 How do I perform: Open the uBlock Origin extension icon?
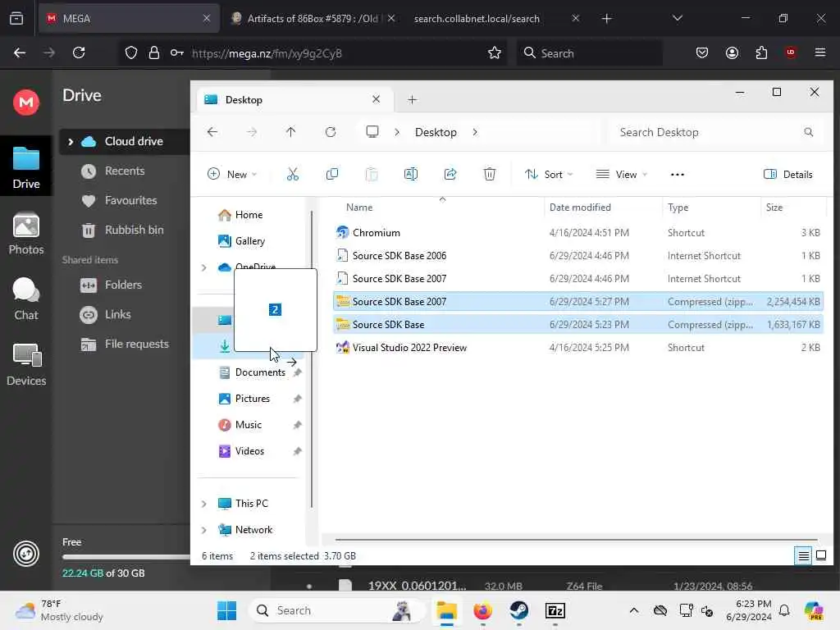pos(791,52)
